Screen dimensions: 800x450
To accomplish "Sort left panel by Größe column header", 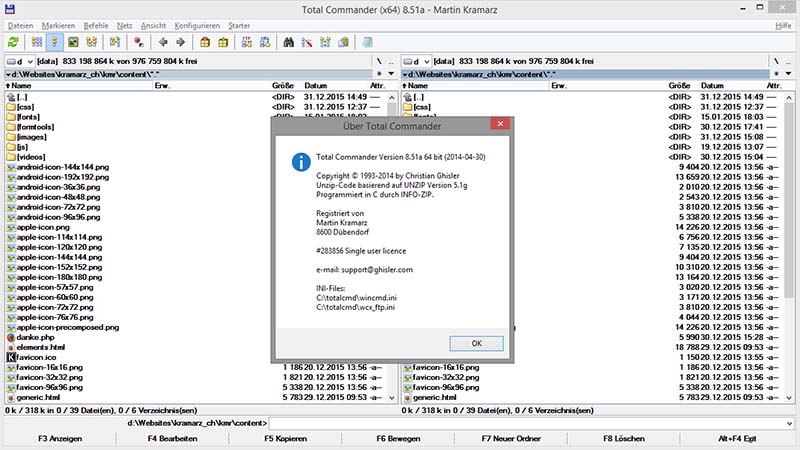I will tap(283, 86).
